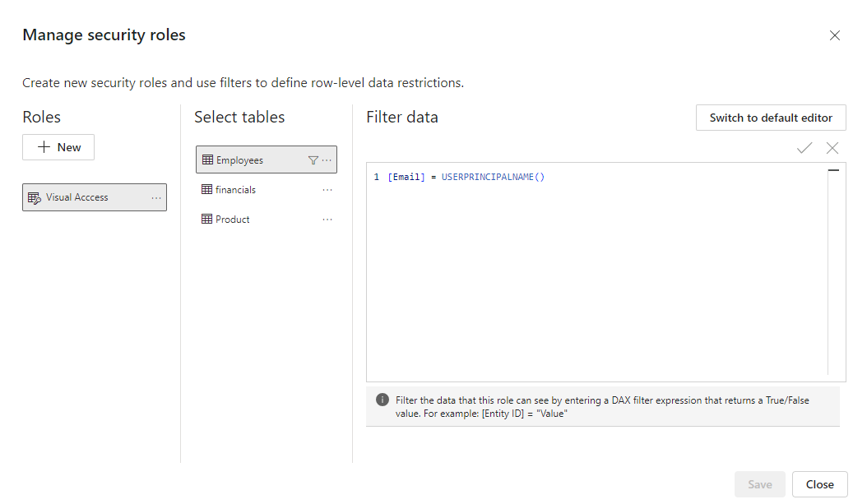Click the info icon below the filter editor
The image size is (867, 504).
[382, 399]
